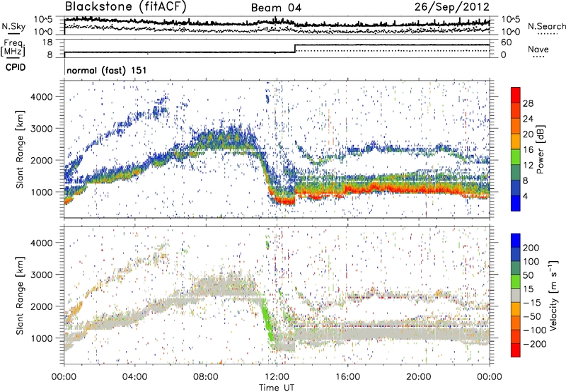Click the Power [dB] colorbar label

540,149
